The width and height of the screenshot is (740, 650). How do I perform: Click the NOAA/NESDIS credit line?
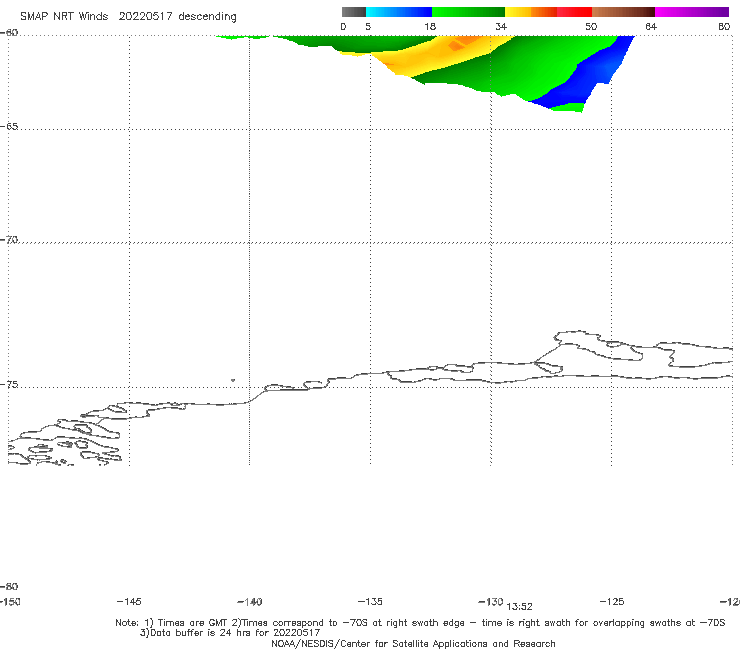413,643
